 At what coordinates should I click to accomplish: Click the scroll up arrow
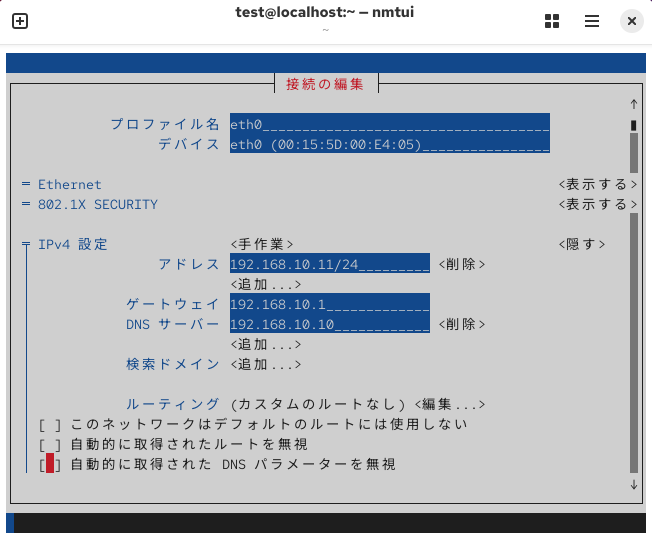[633, 105]
